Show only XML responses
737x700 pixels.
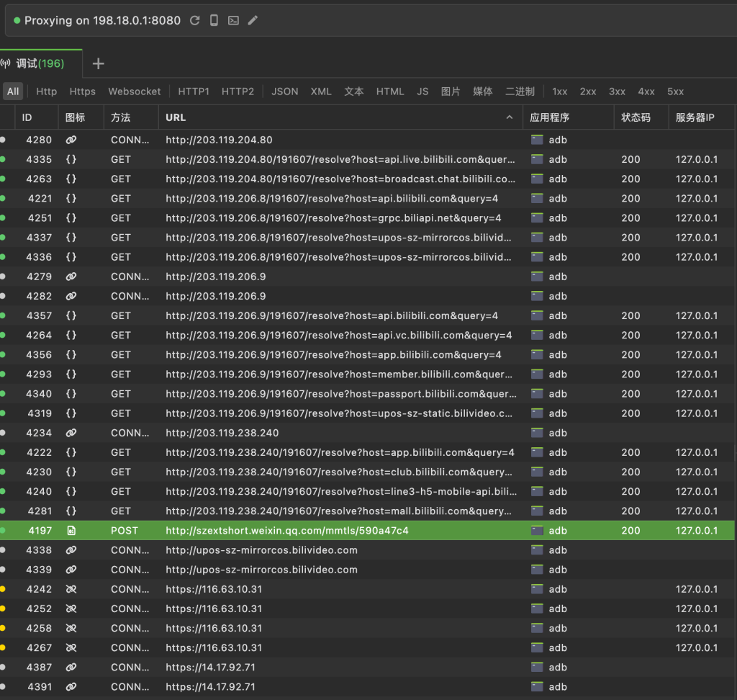tap(321, 91)
